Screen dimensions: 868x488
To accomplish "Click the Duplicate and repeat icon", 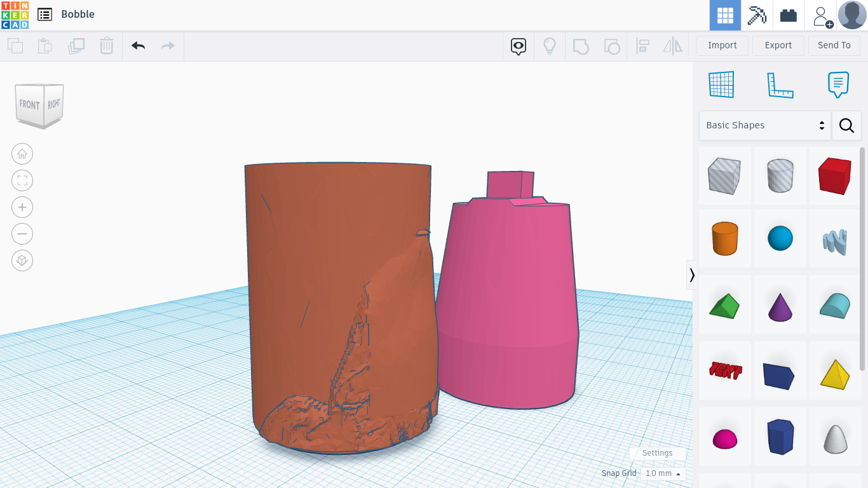I will 76,46.
